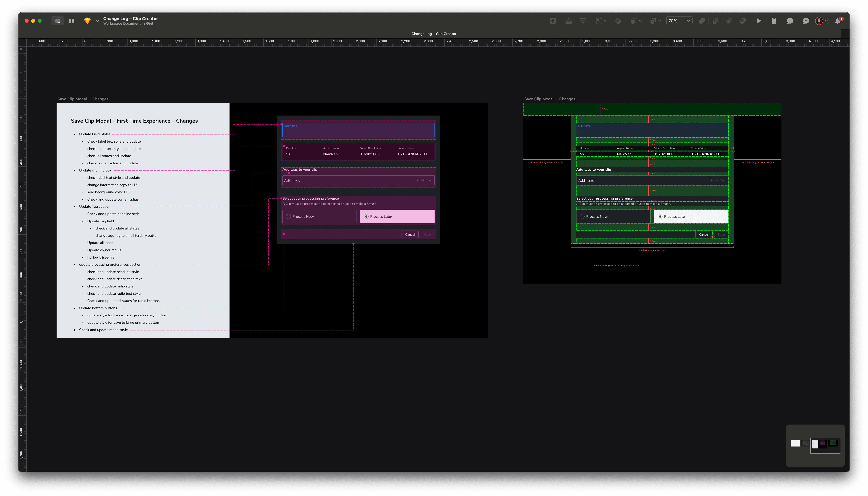Viewport: 868px width, 496px height.
Task: Open the 70% zoom dropdown
Action: 679,21
